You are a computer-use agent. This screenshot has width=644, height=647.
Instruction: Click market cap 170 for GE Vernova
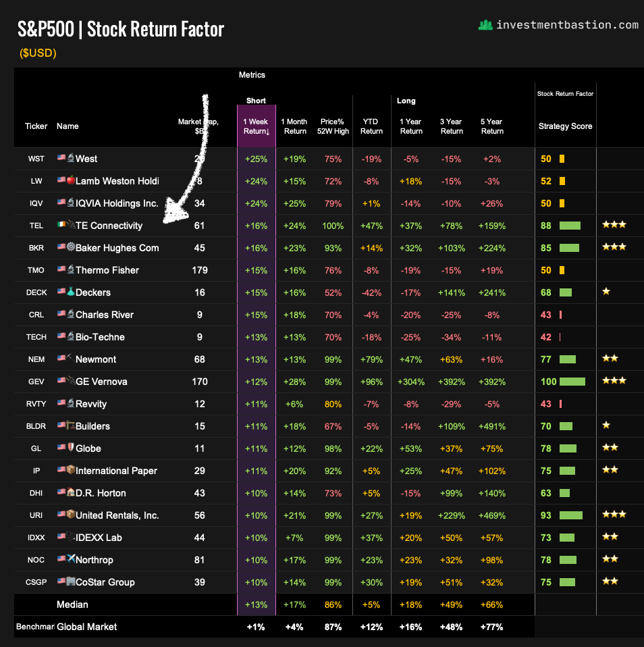pos(200,382)
